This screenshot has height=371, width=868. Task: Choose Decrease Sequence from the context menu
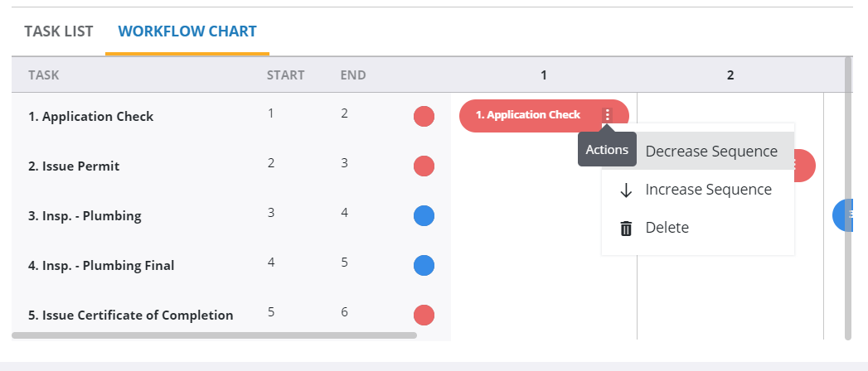[710, 152]
